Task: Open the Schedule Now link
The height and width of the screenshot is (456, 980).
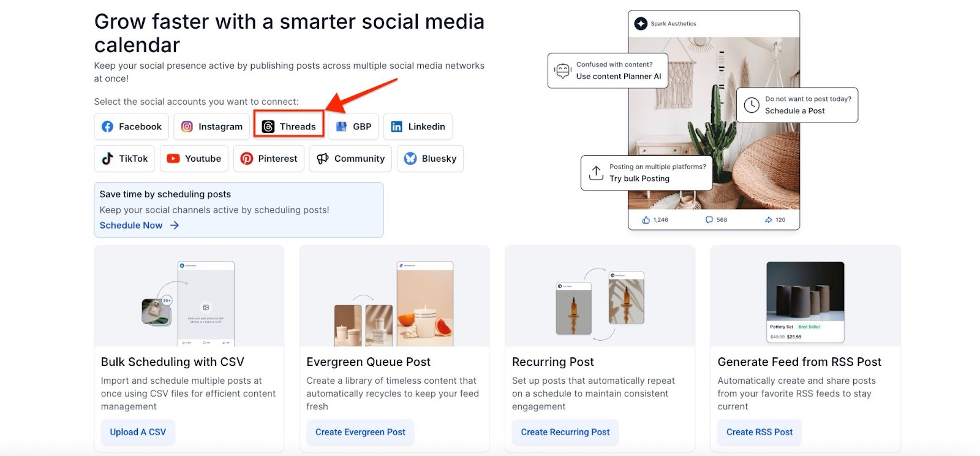Action: tap(139, 225)
